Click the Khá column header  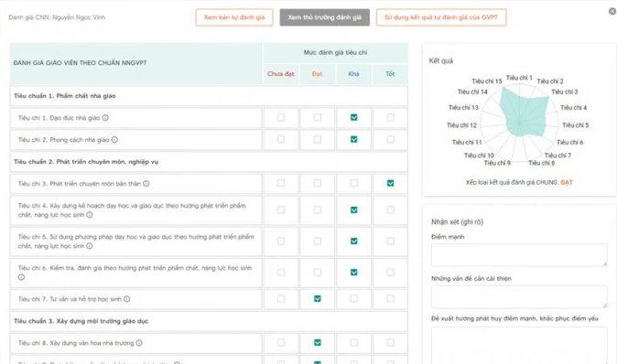point(353,74)
